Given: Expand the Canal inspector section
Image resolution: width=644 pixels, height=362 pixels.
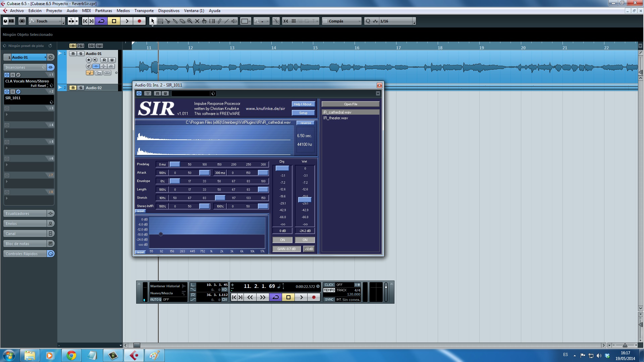Looking at the screenshot, I should tap(25, 234).
